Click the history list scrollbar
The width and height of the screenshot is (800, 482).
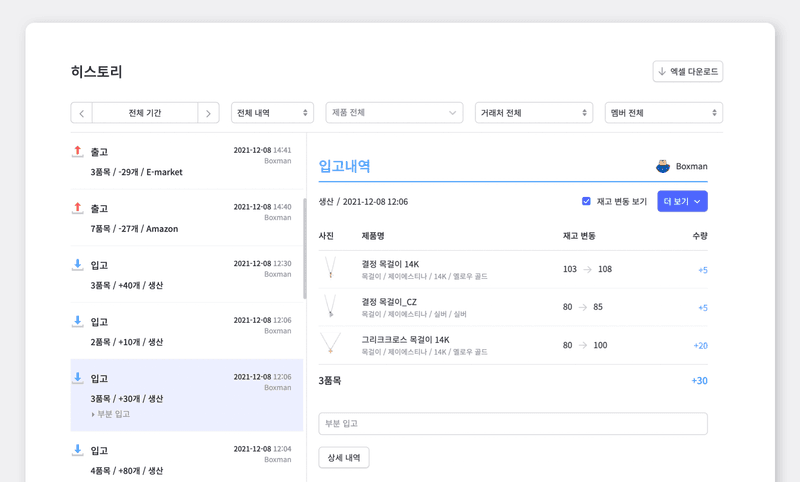pyautogui.click(x=304, y=248)
